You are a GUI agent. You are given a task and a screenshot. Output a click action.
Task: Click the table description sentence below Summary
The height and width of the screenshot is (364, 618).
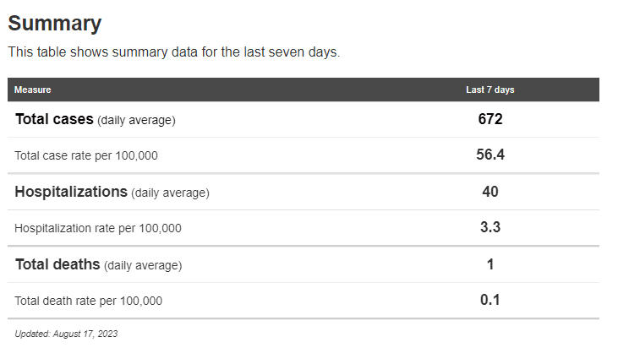173,52
